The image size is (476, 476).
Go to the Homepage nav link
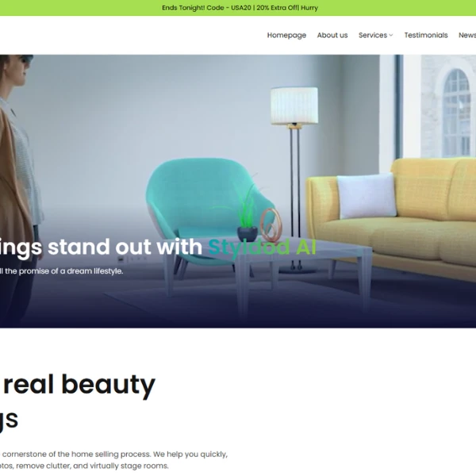click(286, 35)
